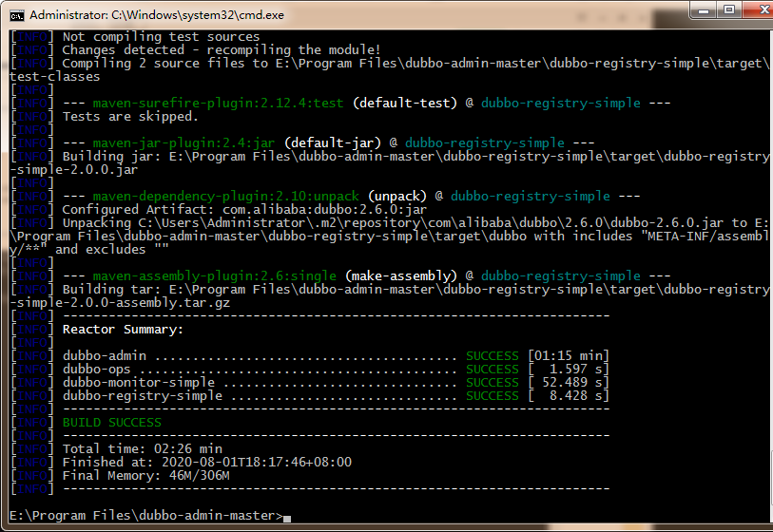Click 'maven-surefire-plugin:2.12.4:test' text
This screenshot has height=532, width=773.
pyautogui.click(x=218, y=104)
